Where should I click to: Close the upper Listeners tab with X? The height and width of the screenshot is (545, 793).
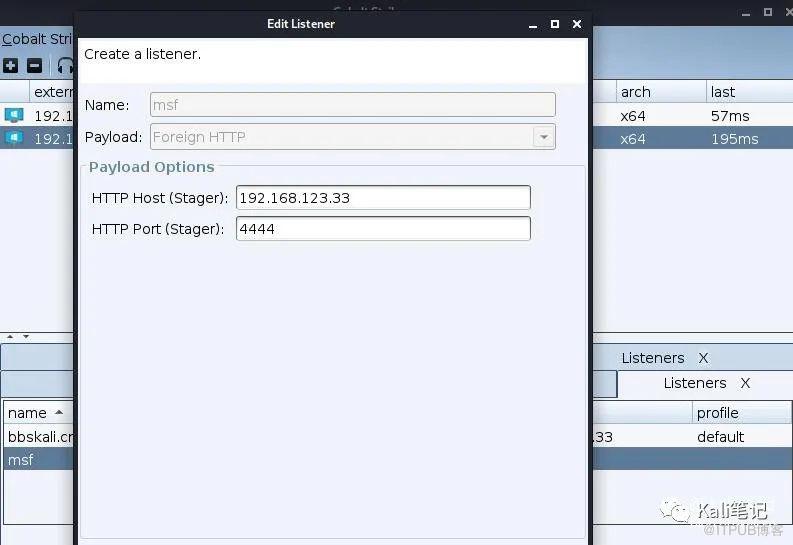(703, 358)
